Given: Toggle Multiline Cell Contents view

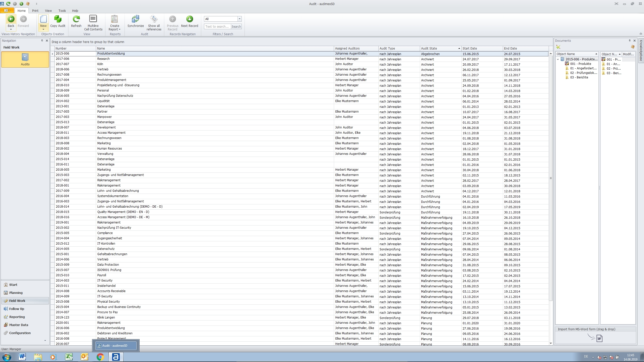Looking at the screenshot, I should point(93,19).
